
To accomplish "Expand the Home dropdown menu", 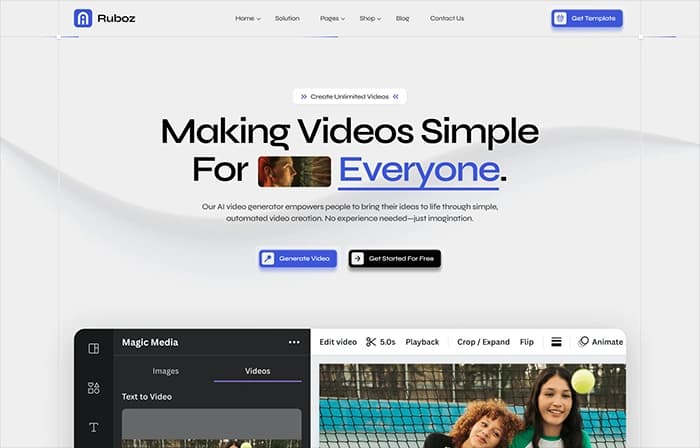I will (248, 18).
